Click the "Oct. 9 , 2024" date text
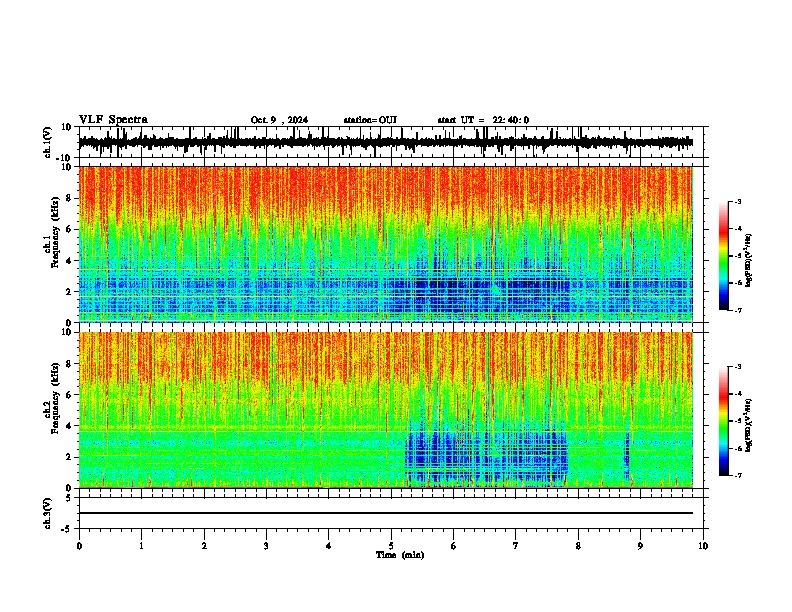This screenshot has width=792, height=612. [x=279, y=120]
